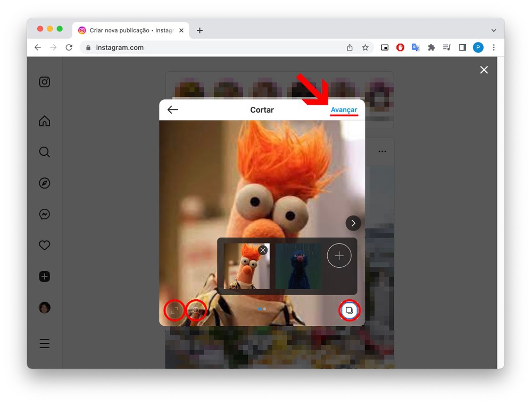Click the Avançar link
The width and height of the screenshot is (532, 405).
click(344, 110)
